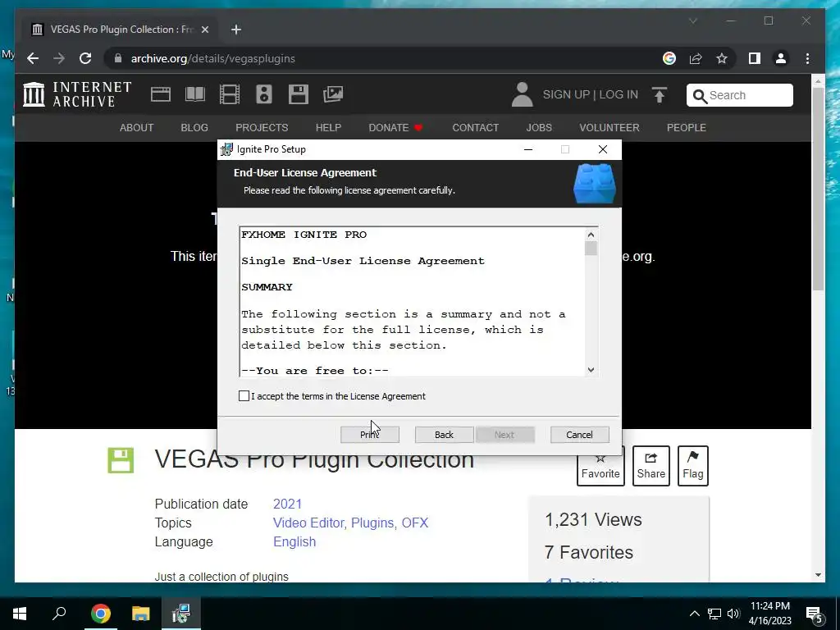This screenshot has height=630, width=840.
Task: Open Internet Archive home logo
Action: pyautogui.click(x=77, y=94)
